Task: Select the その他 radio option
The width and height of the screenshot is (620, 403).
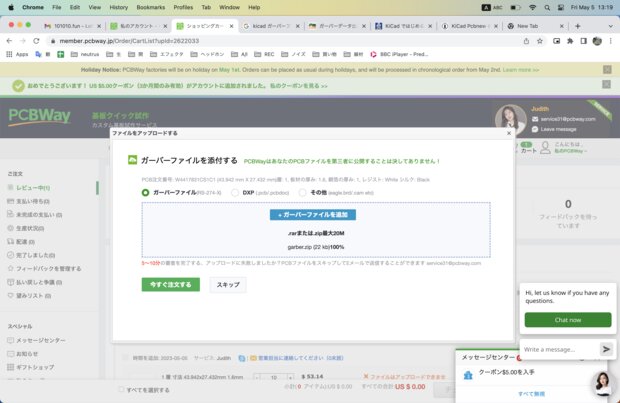Action: tap(302, 193)
